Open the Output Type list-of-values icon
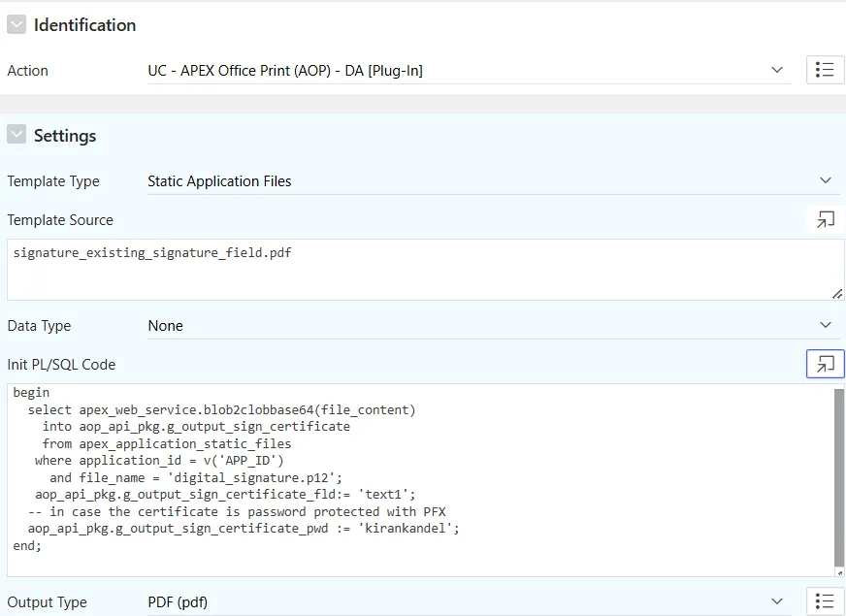 click(825, 600)
